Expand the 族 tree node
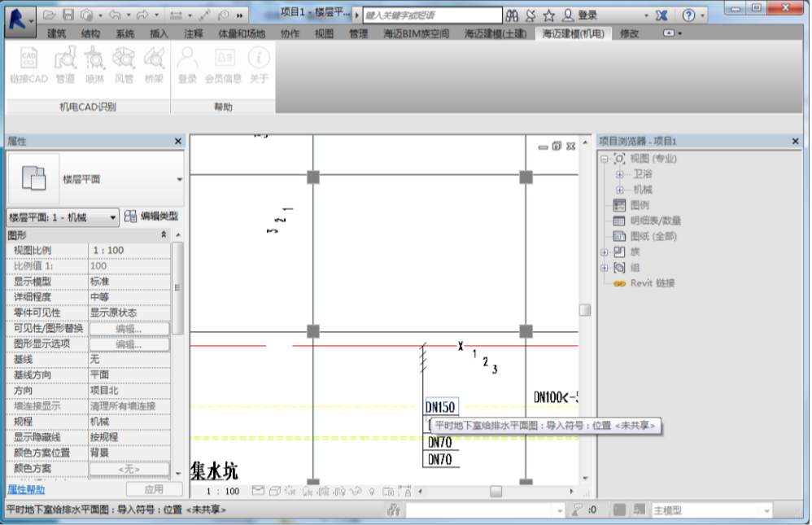 coord(605,252)
